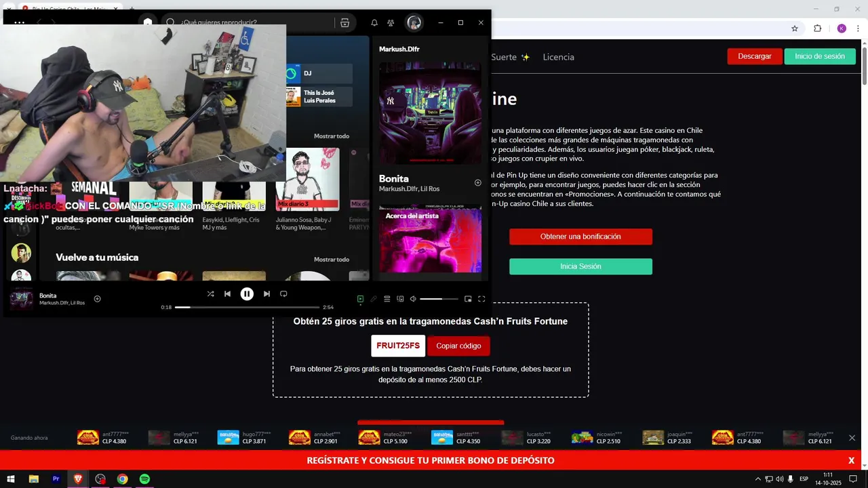Toggle shuffle in the Spotify player
Viewport: 868px width, 488px height.
[x=210, y=293]
